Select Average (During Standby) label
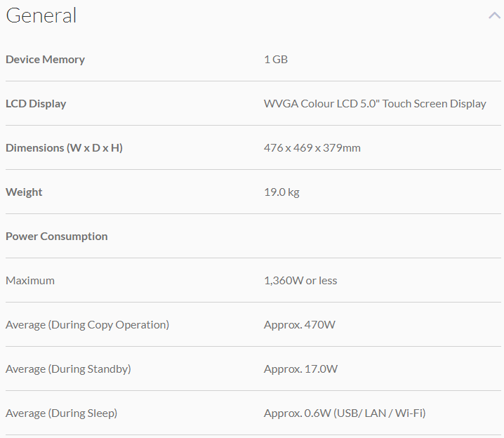This screenshot has height=438, width=504. point(68,369)
